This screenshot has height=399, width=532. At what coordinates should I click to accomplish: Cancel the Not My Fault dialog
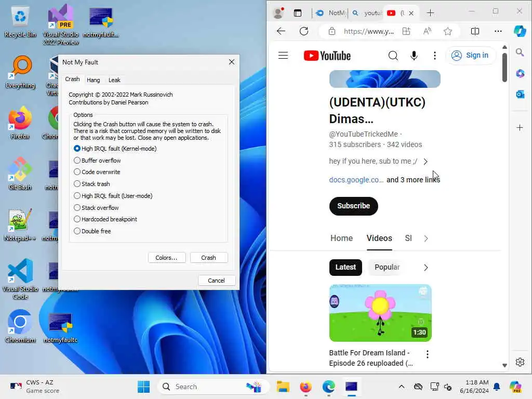217,280
